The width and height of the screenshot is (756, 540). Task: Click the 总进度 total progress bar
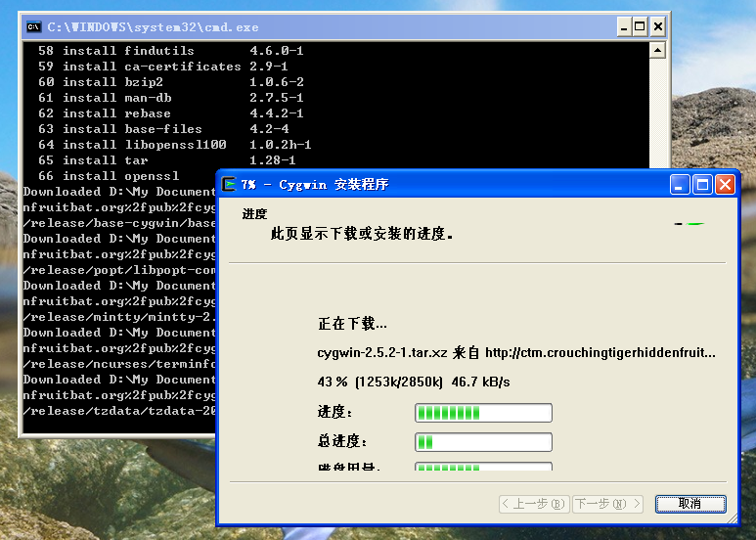tap(483, 442)
